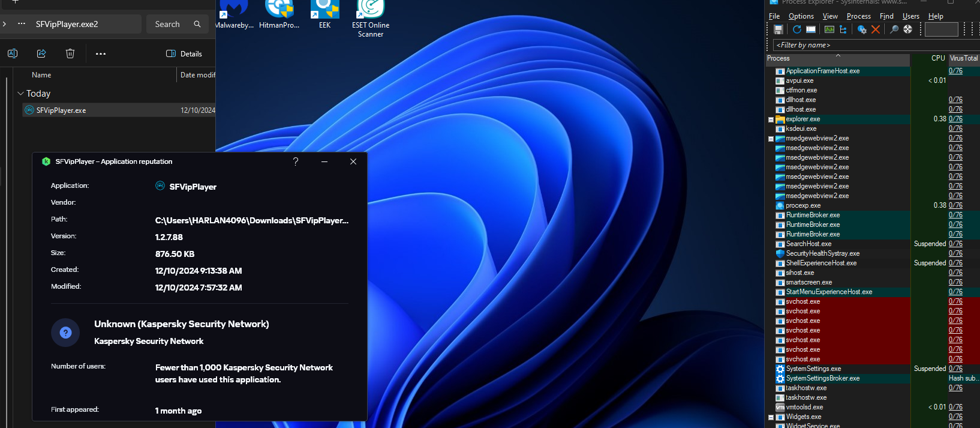980x428 pixels.
Task: Select the ShellExperienceHost.exe process row
Action: [x=873, y=263]
